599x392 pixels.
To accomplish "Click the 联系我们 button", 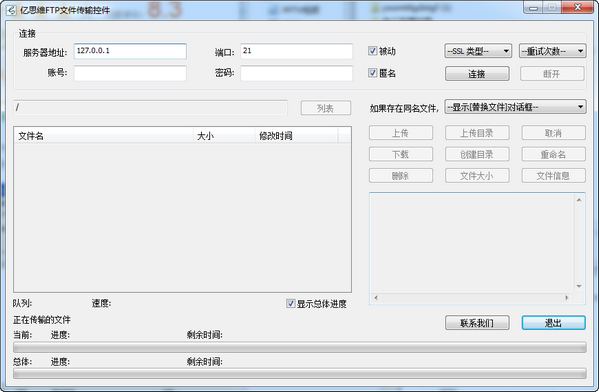I will 477,323.
